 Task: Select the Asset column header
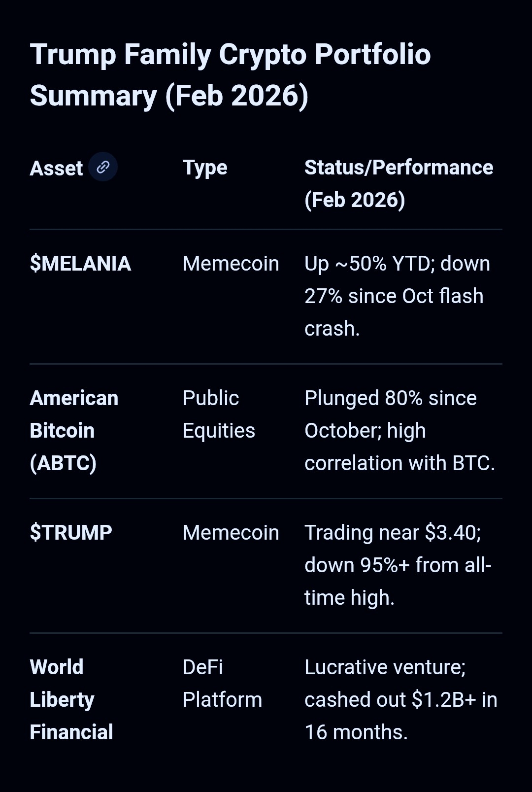coord(56,169)
